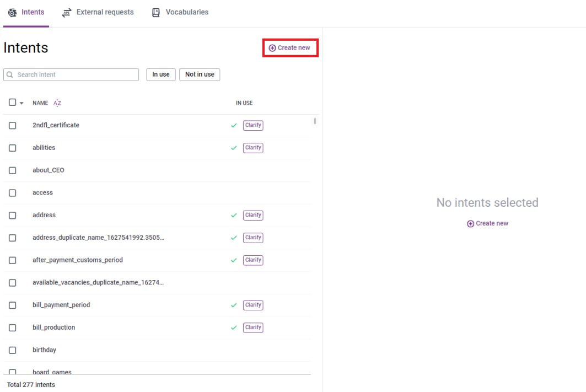The height and width of the screenshot is (392, 586).
Task: Open the select-all dropdown arrow
Action: tap(21, 103)
